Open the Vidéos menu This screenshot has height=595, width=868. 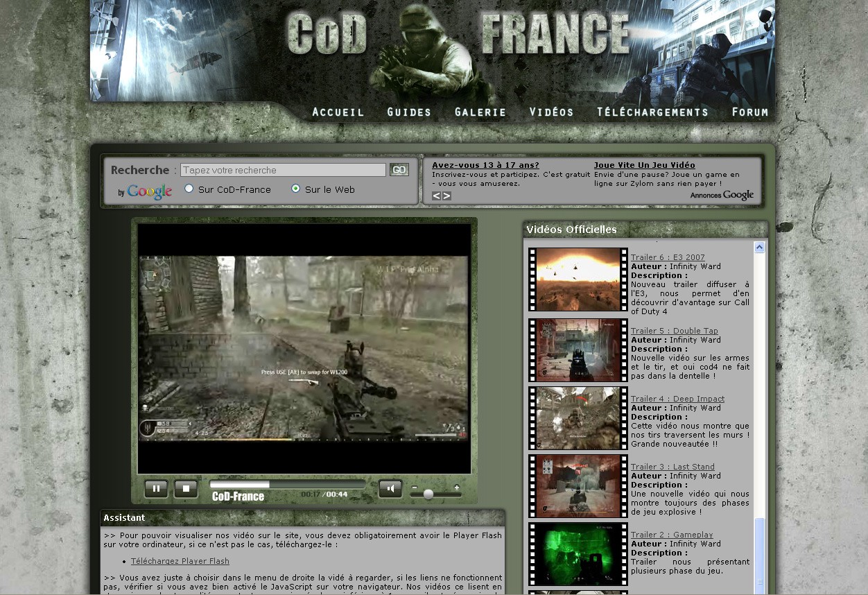click(552, 112)
